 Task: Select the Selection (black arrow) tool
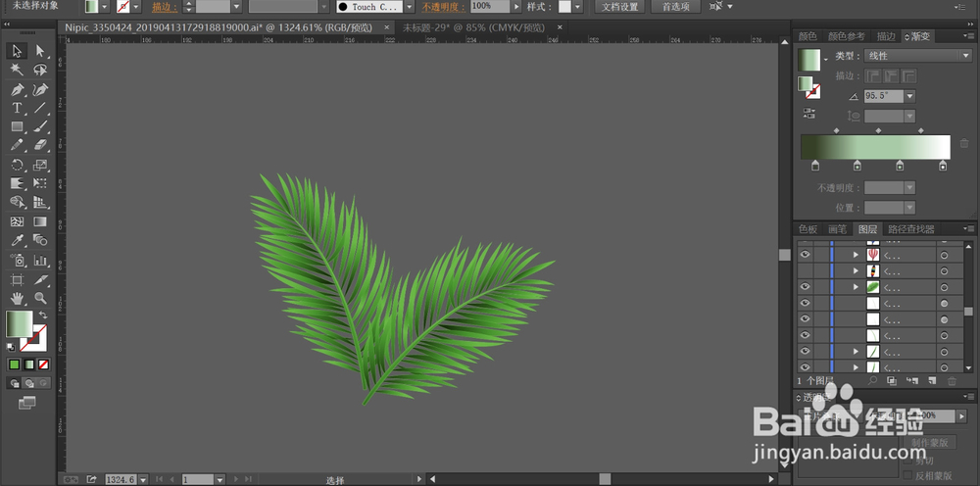(x=17, y=51)
